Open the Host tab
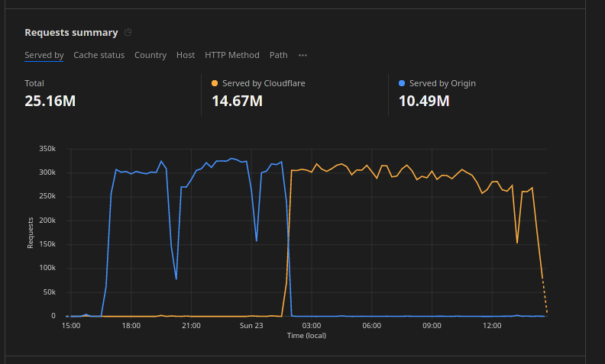The height and width of the screenshot is (364, 605). pos(186,55)
